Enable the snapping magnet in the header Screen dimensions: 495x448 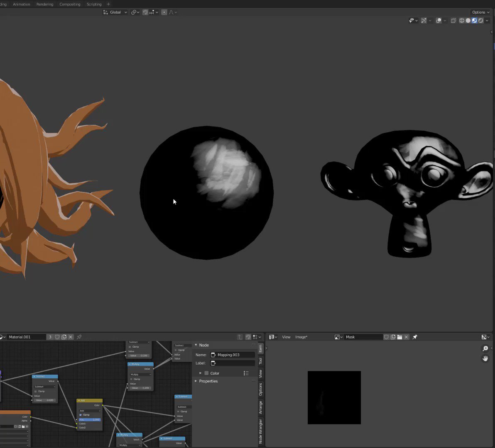coord(145,12)
